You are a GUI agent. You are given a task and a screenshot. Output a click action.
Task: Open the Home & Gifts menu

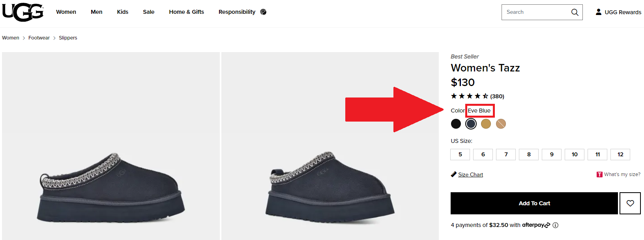point(187,12)
